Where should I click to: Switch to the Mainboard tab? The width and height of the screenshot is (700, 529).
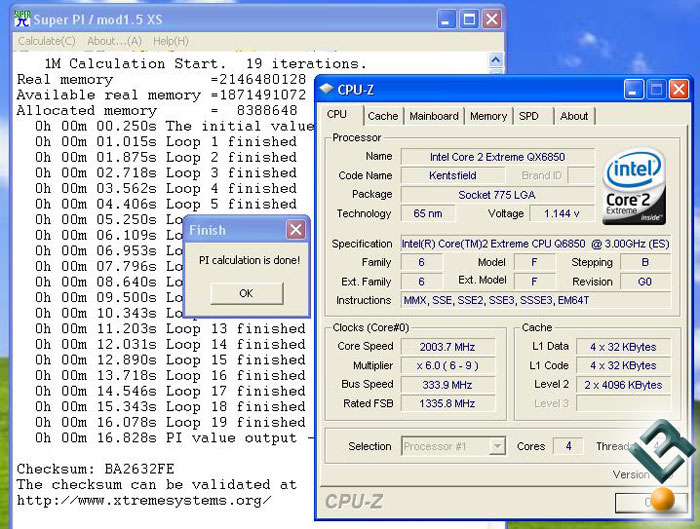[x=434, y=116]
